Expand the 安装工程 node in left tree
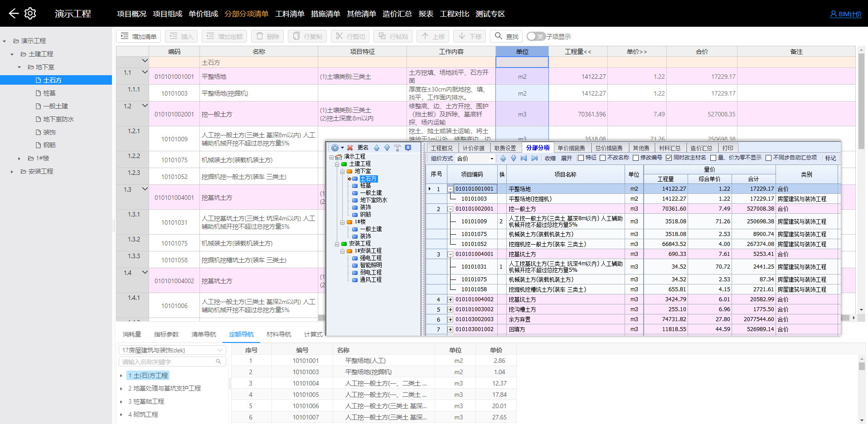 pyautogui.click(x=12, y=172)
